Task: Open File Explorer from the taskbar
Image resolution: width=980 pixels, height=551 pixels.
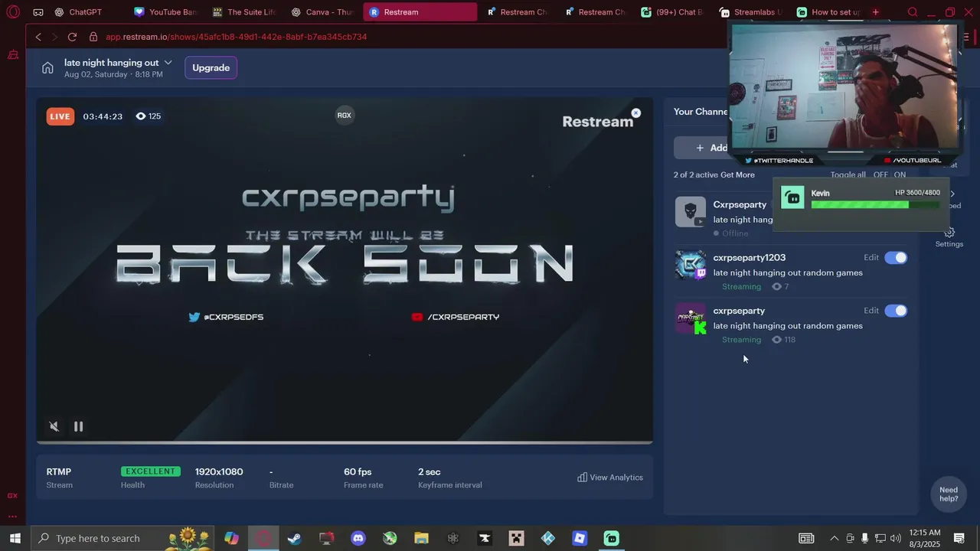Action: (421, 538)
